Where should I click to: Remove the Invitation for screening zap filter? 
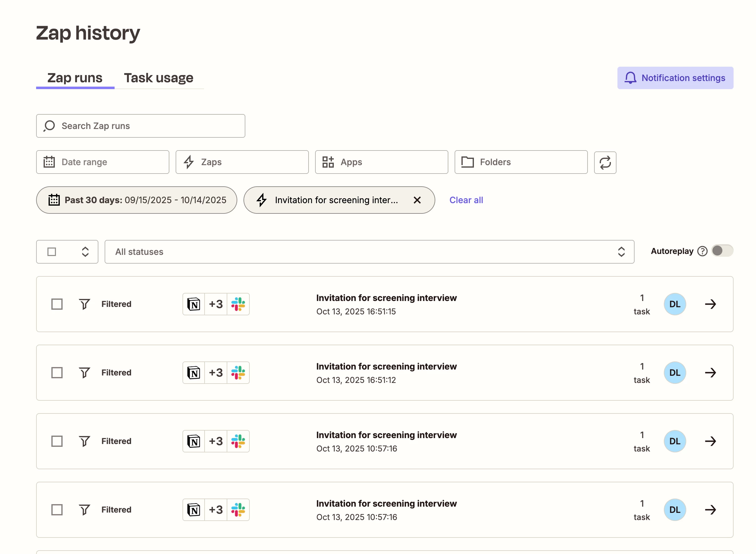(417, 200)
